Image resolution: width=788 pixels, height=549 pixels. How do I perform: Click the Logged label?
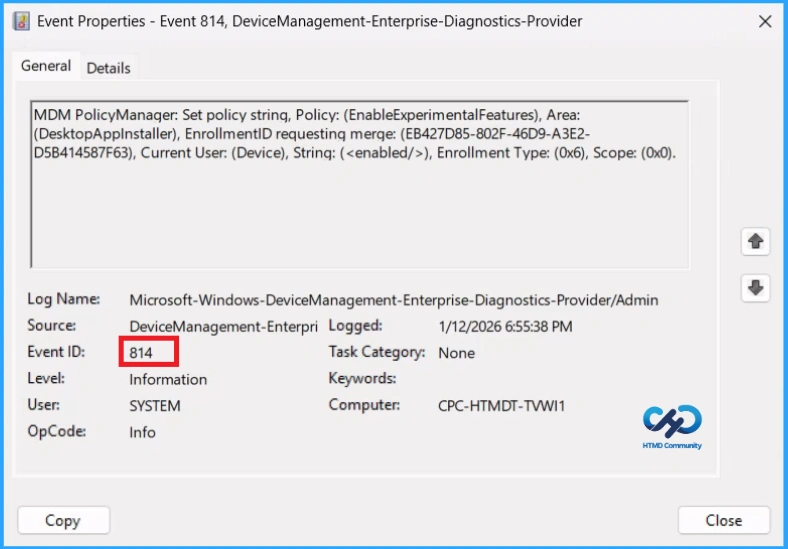(355, 325)
